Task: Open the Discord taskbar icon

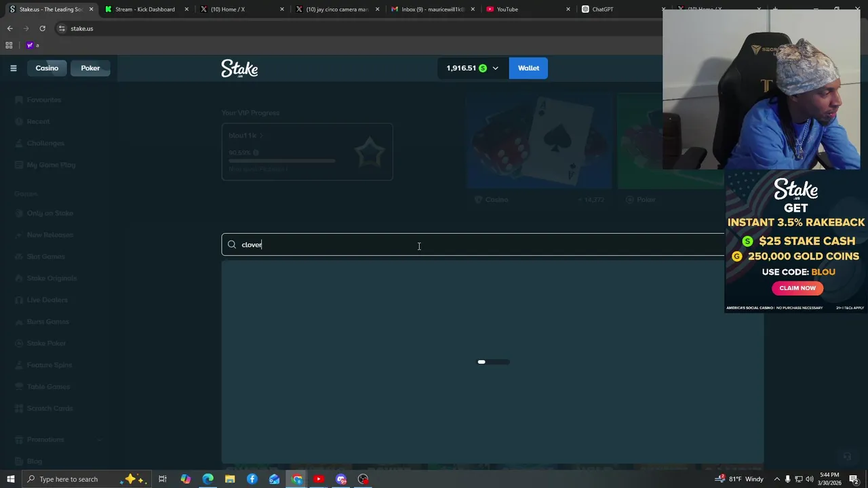Action: 341,479
